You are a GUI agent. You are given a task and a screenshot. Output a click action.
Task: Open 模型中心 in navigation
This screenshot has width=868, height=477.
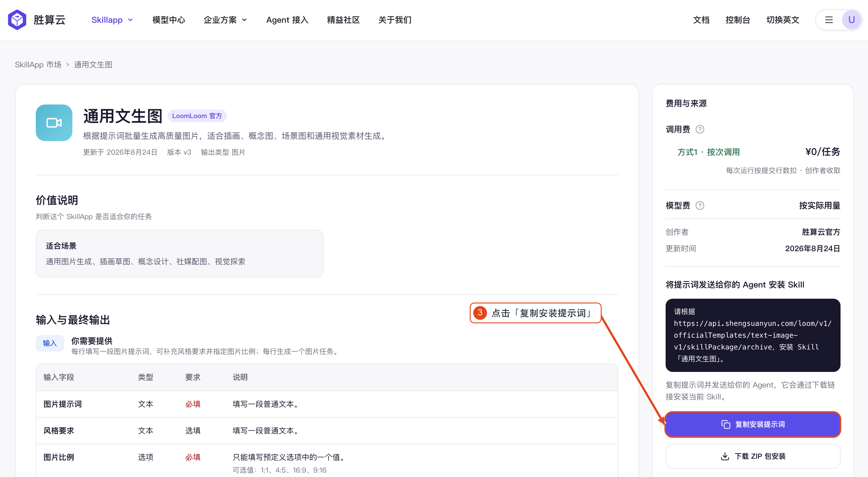pyautogui.click(x=168, y=20)
